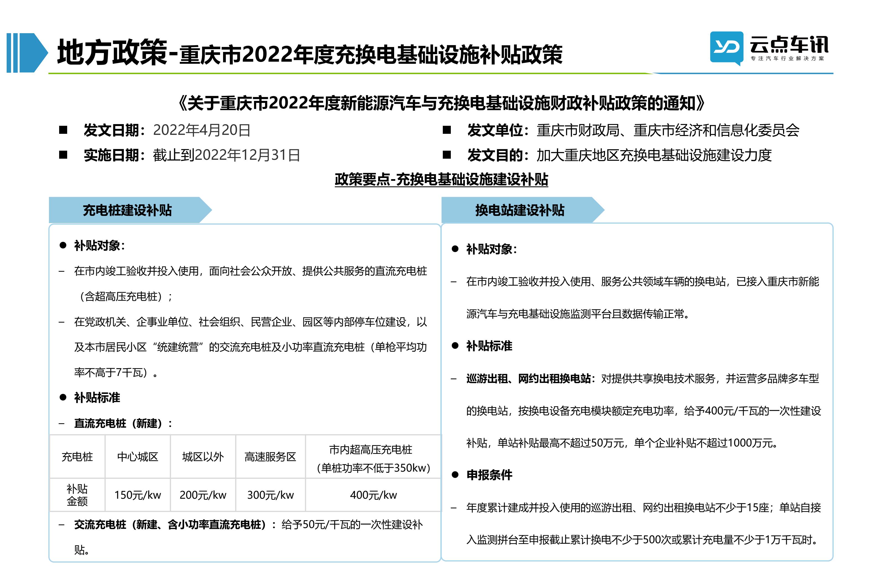
Task: Click the line mentioning 换电站不少于15座
Action: 643,508
